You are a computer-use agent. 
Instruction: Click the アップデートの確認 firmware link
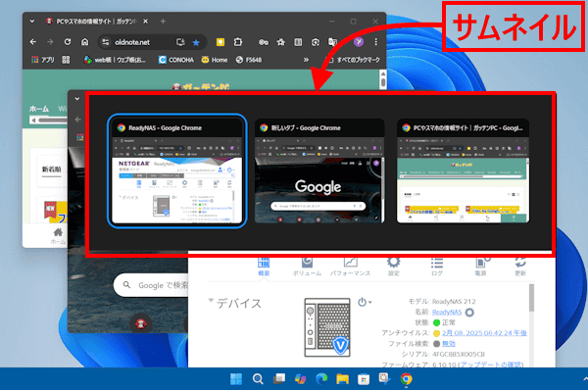click(x=492, y=365)
